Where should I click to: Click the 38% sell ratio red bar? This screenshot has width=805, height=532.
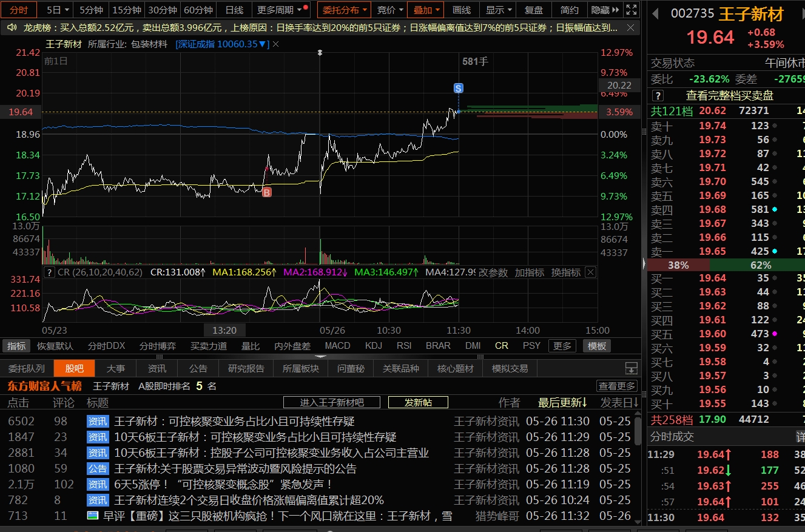678,265
